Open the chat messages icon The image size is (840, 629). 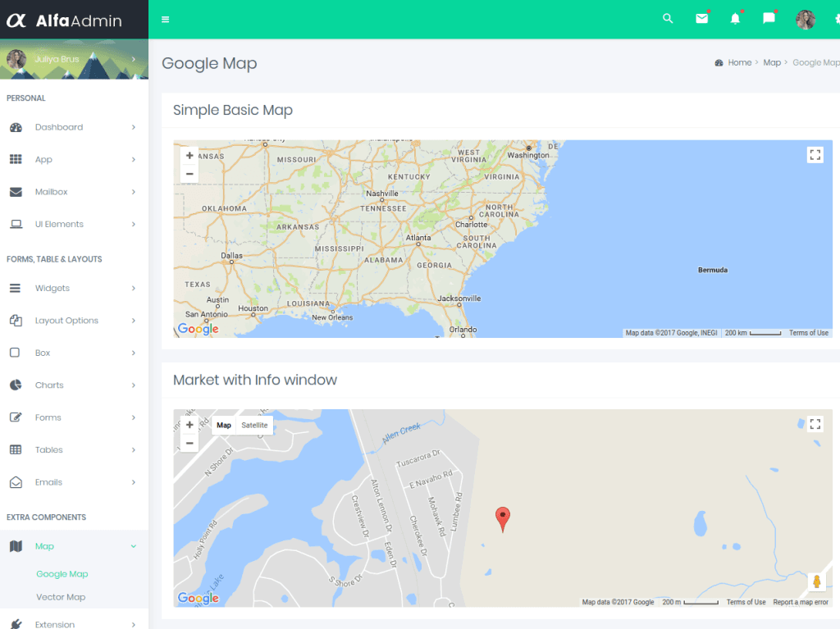769,19
